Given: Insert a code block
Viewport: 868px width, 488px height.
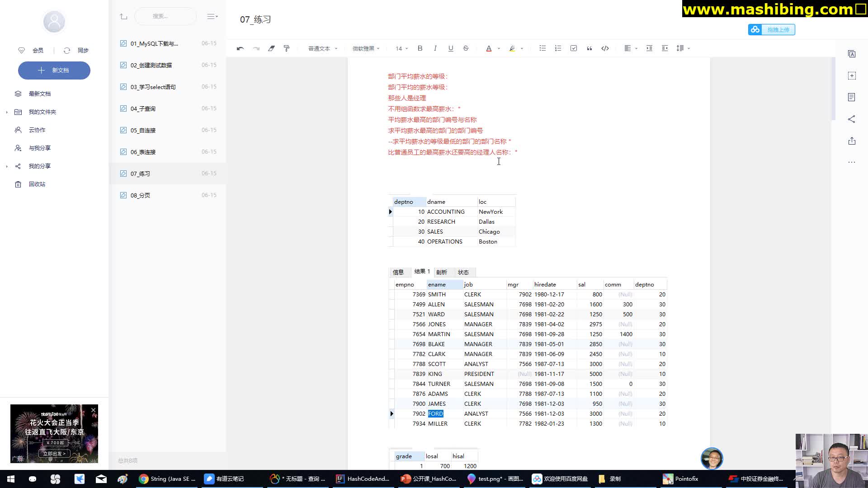Looking at the screenshot, I should click(x=605, y=48).
